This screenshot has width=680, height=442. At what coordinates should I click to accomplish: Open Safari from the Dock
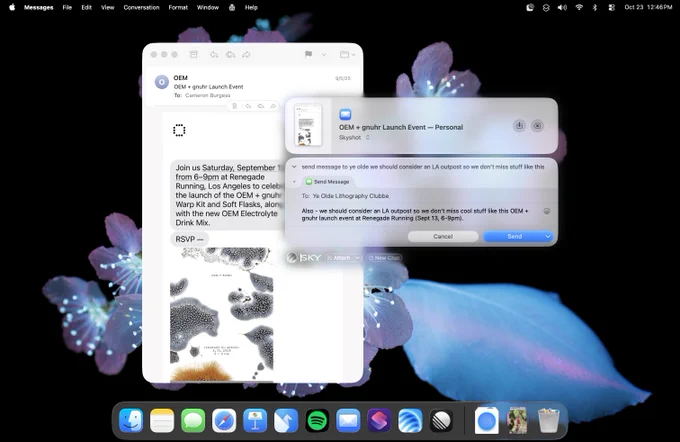tap(224, 420)
